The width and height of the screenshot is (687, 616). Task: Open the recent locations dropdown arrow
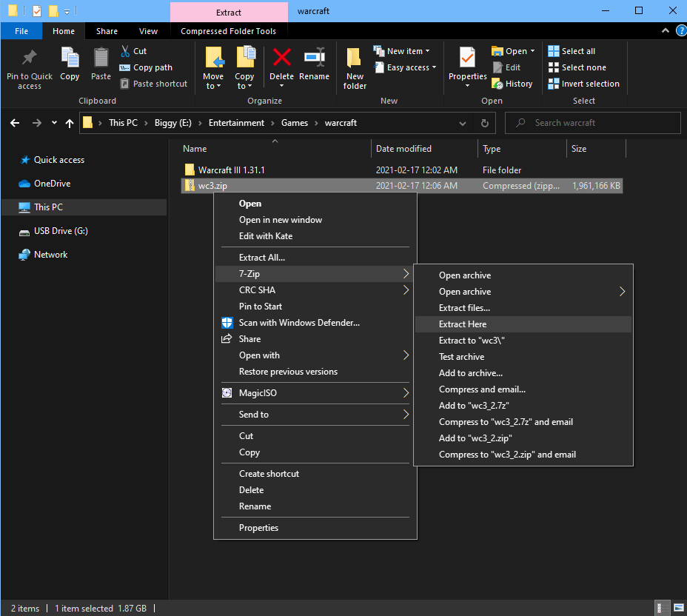click(x=54, y=123)
